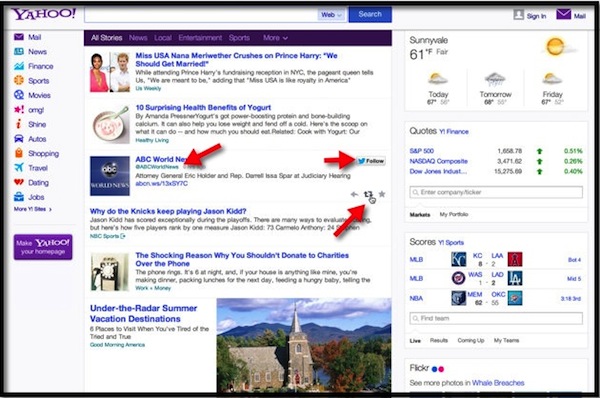The width and height of the screenshot is (600, 398).
Task: Click the Twitter Follow button
Action: [x=371, y=161]
